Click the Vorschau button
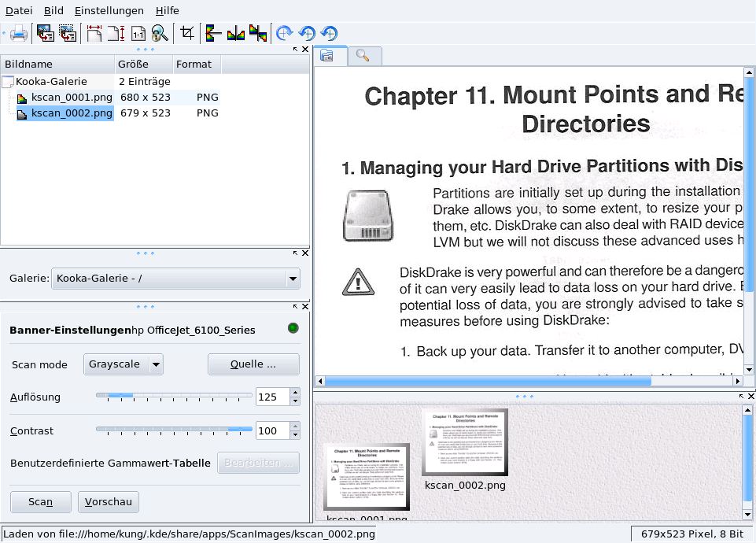Viewport: 756px width, 543px height. (x=109, y=501)
